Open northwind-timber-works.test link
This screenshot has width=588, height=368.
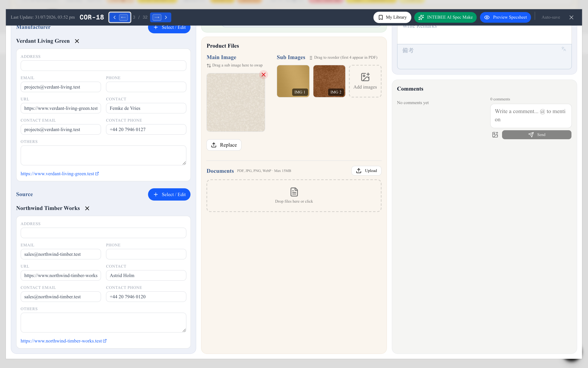click(x=61, y=341)
